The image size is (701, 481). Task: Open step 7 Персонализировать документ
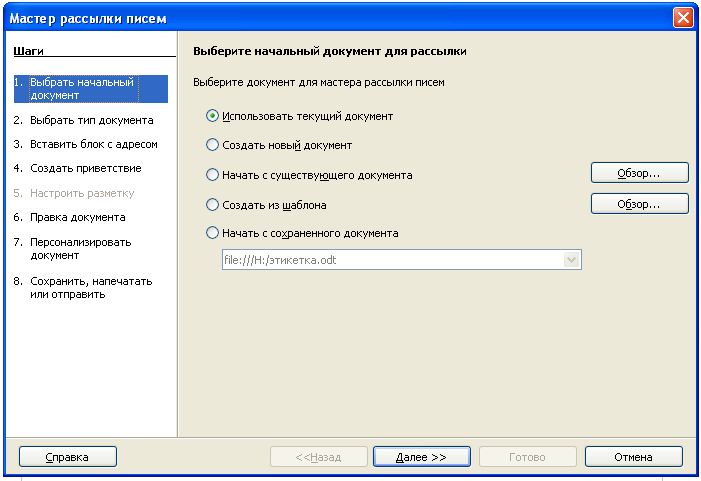72,249
